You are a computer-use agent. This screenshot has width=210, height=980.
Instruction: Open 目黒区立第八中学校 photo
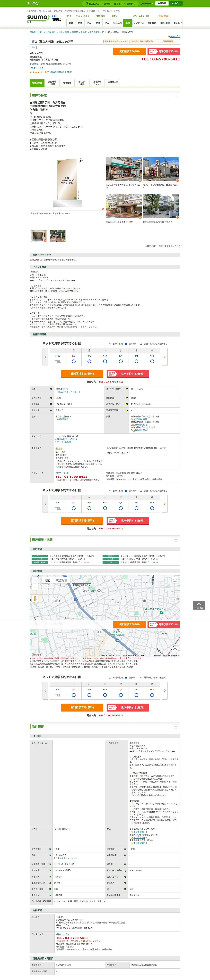[124, 206]
